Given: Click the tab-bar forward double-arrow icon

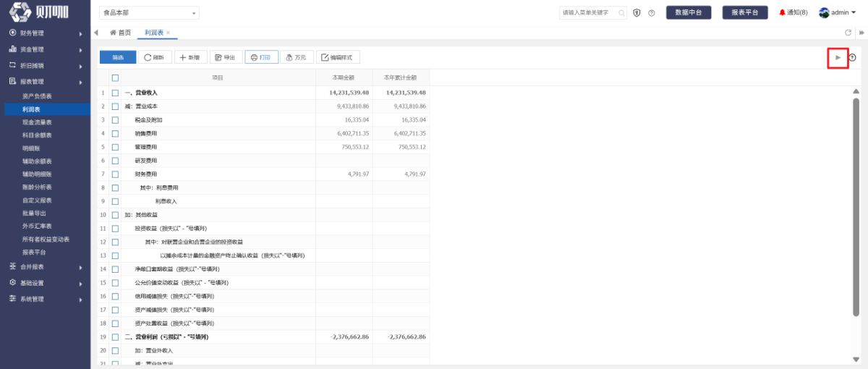Looking at the screenshot, I should pyautogui.click(x=861, y=33).
